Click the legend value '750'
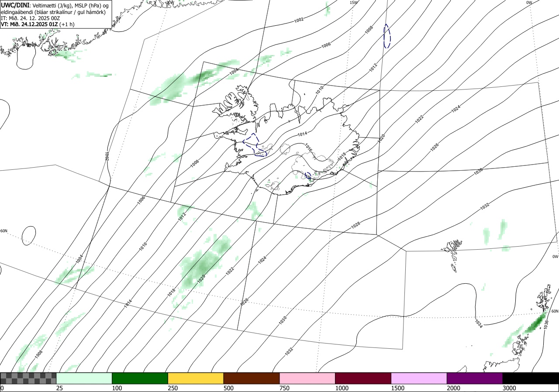The height and width of the screenshot is (392, 559). coord(284,388)
